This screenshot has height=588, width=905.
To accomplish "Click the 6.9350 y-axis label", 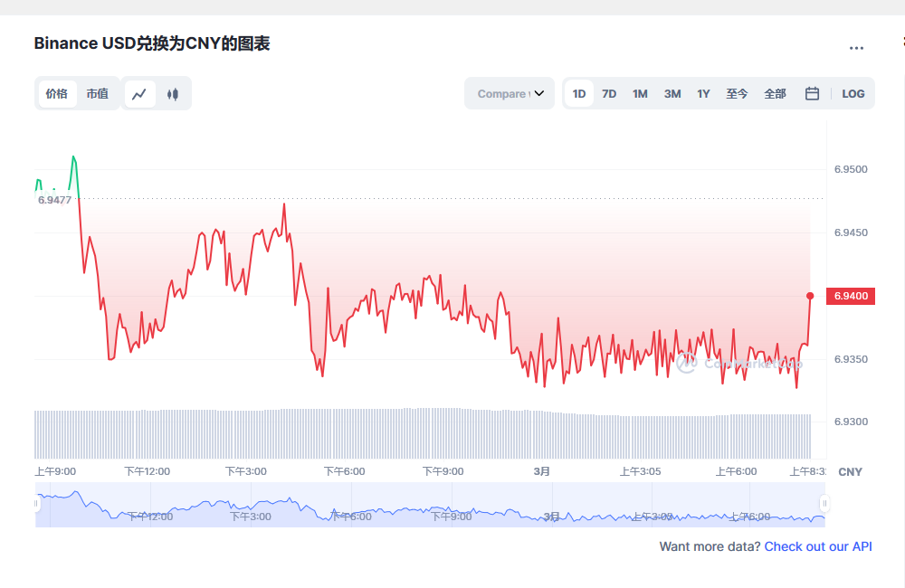I will [x=851, y=359].
